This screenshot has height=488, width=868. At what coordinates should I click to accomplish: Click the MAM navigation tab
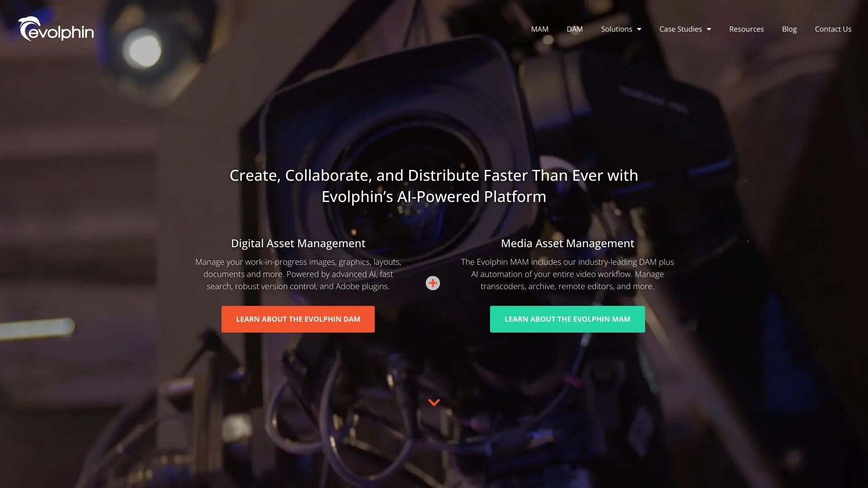pos(539,28)
